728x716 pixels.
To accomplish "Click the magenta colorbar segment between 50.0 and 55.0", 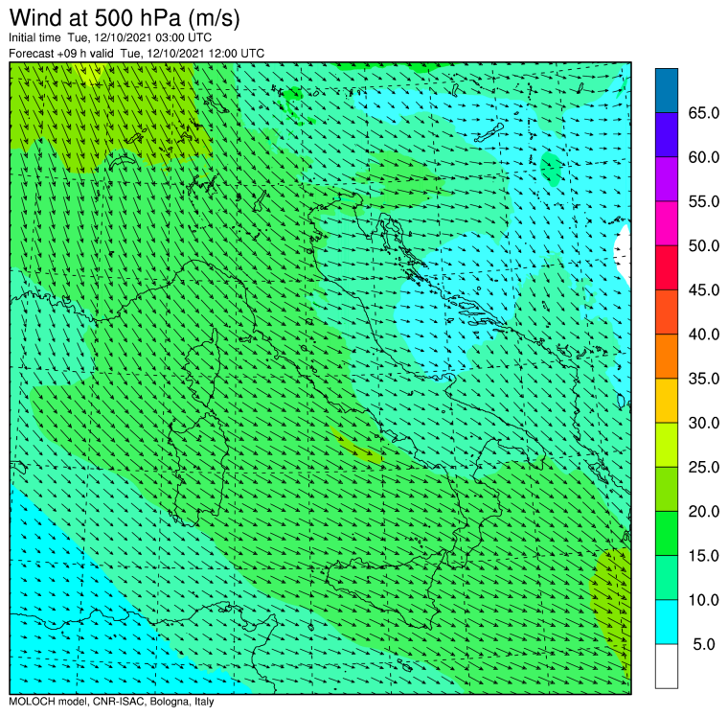I will [x=667, y=223].
